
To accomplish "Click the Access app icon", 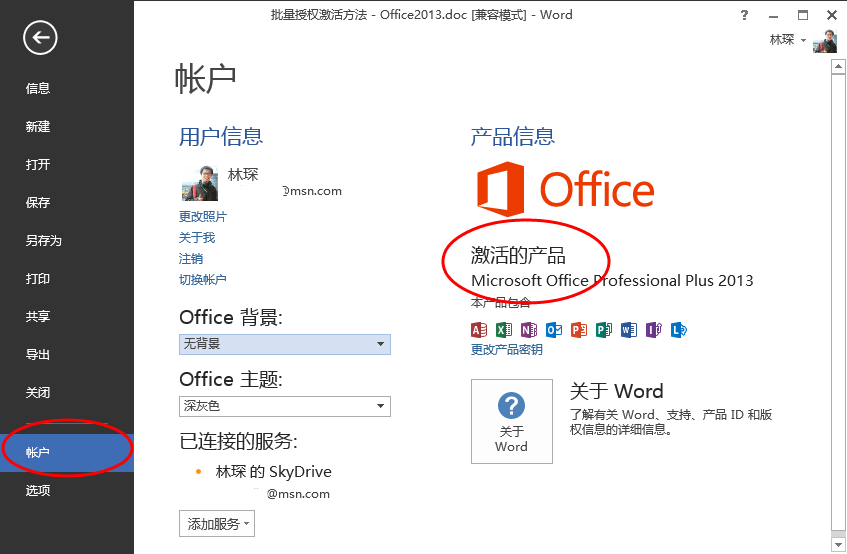I will point(479,329).
